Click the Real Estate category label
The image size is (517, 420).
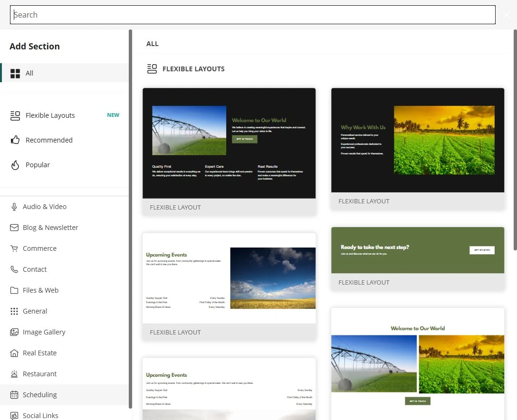tap(39, 353)
